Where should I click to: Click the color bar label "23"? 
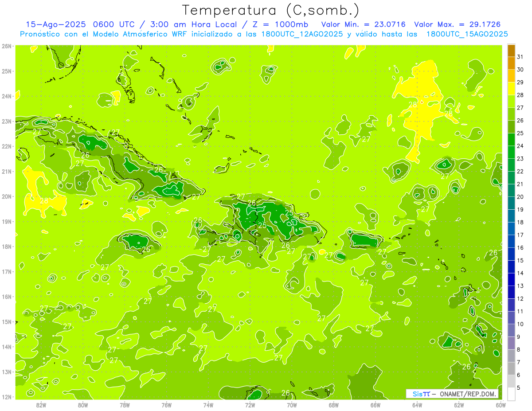pyautogui.click(x=520, y=159)
